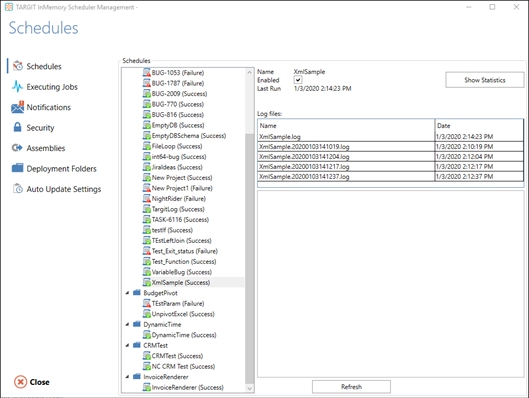Select BUG-770 (Success) schedule

[x=177, y=104]
